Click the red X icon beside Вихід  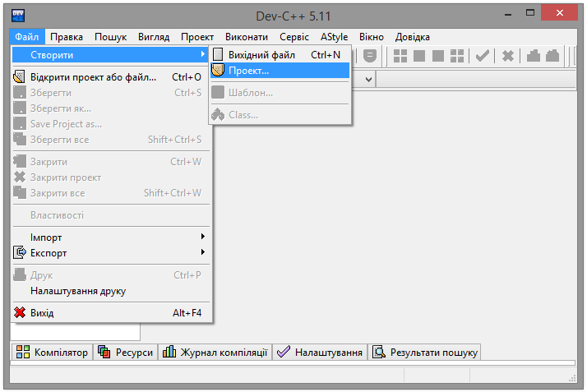(21, 312)
